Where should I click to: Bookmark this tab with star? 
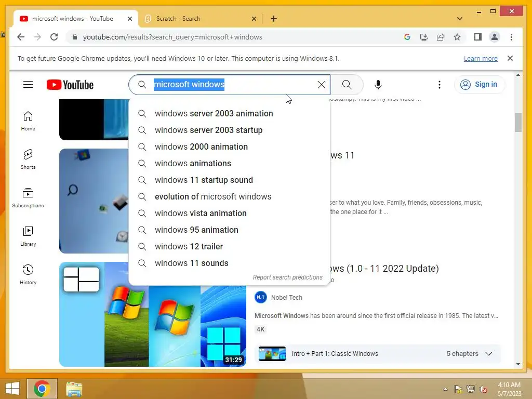(457, 37)
